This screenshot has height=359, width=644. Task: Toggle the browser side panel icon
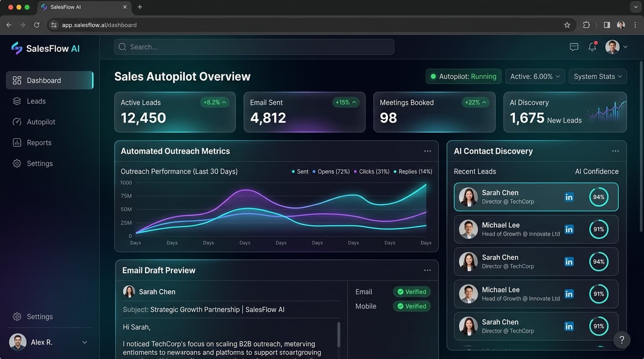(x=607, y=25)
